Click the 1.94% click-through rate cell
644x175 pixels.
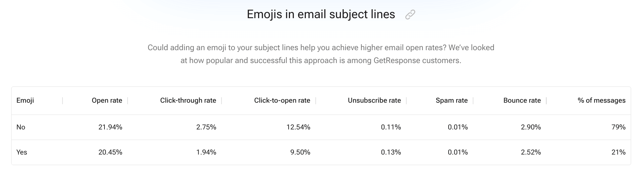[206, 152]
